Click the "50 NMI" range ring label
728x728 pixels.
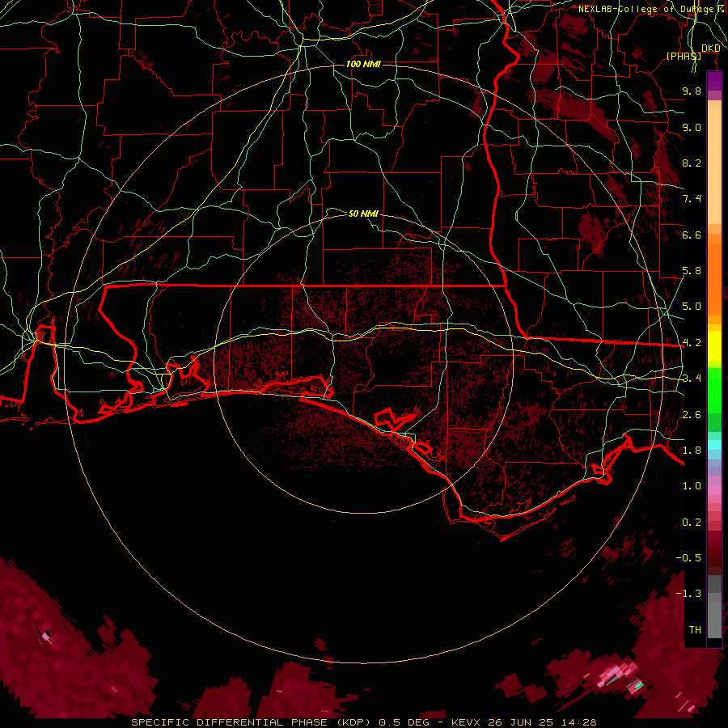tap(363, 214)
